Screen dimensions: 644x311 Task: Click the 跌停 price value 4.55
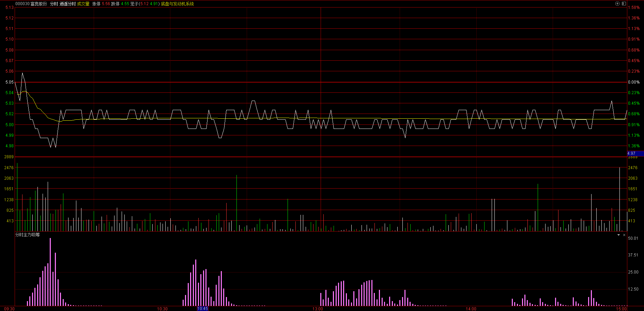pos(125,4)
